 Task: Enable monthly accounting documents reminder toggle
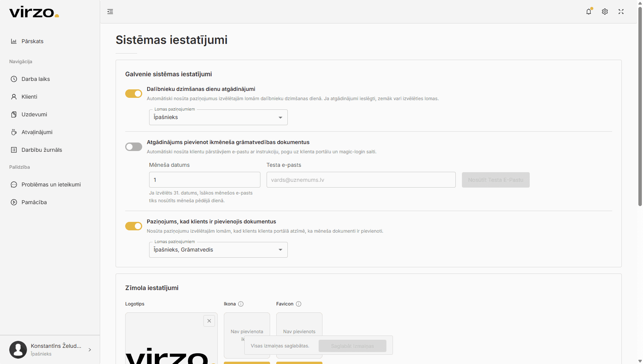coord(134,147)
